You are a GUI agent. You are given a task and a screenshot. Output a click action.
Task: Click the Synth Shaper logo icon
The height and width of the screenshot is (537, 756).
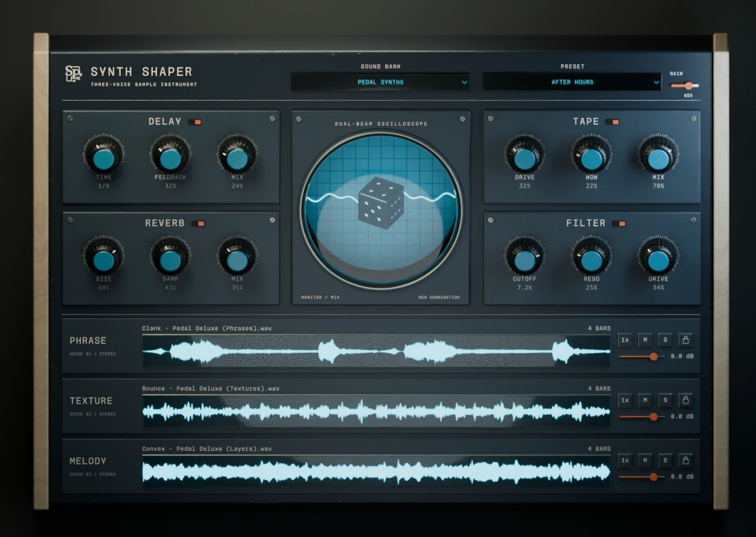73,74
